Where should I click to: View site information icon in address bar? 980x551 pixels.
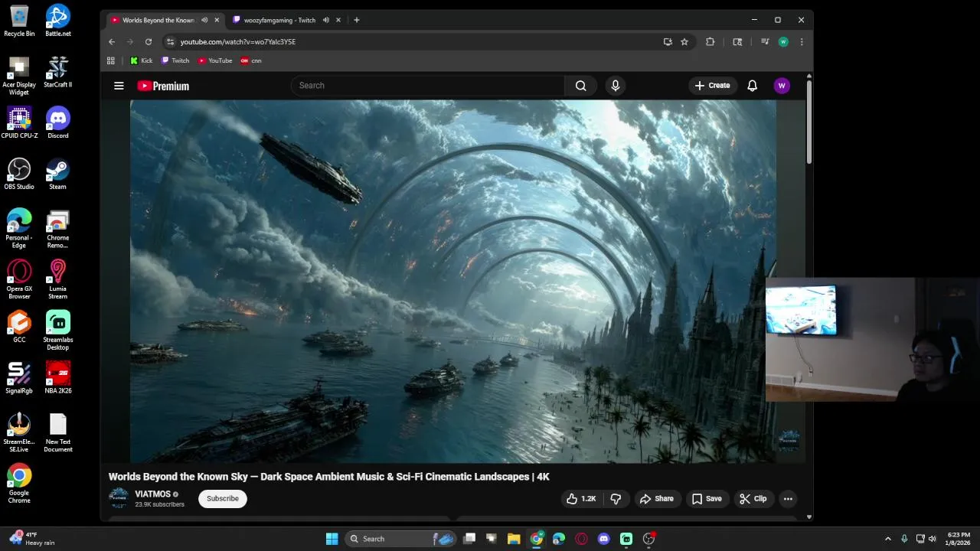(170, 41)
